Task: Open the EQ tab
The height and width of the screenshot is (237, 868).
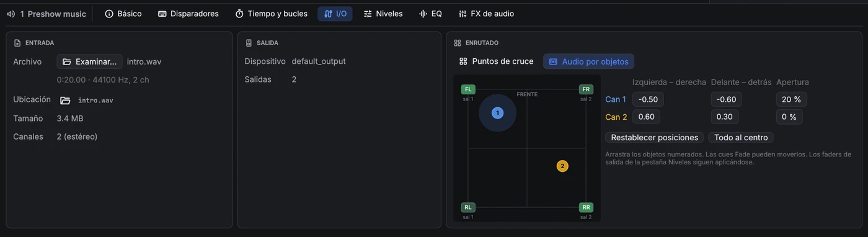Action: coord(430,14)
